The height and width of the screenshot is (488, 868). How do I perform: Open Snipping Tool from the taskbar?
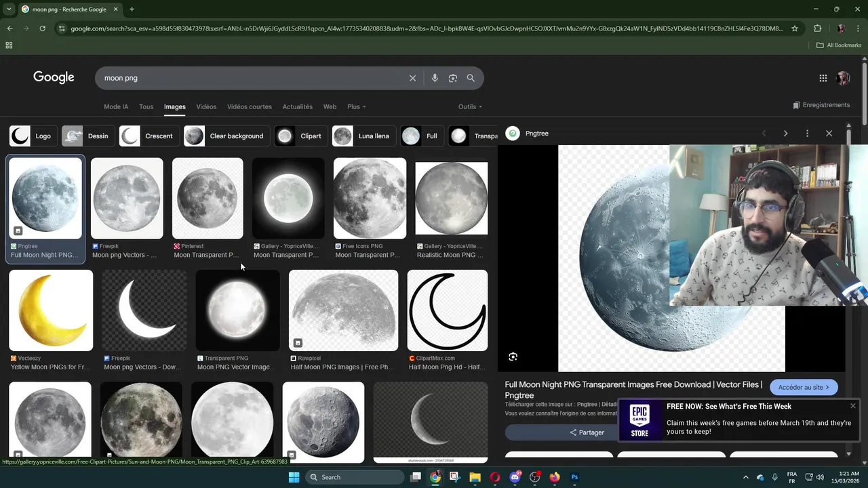[455, 477]
